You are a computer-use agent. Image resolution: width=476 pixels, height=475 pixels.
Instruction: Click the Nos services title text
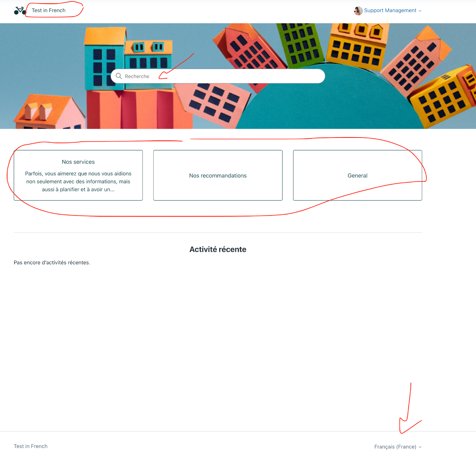click(78, 162)
